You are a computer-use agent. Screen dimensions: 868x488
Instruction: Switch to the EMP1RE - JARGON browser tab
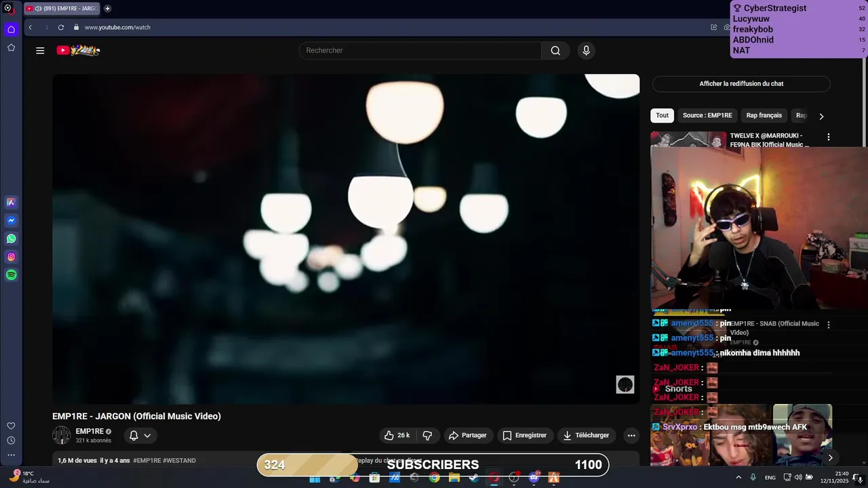point(61,8)
